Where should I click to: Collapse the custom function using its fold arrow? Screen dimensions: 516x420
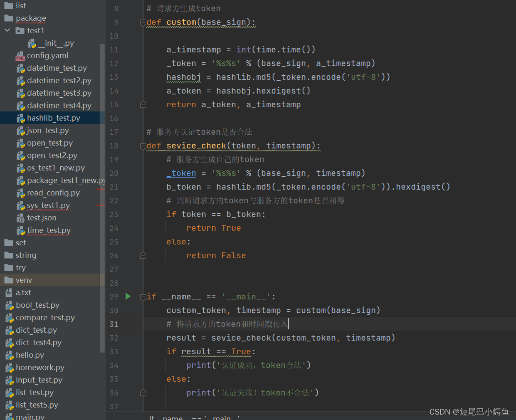[x=143, y=22]
